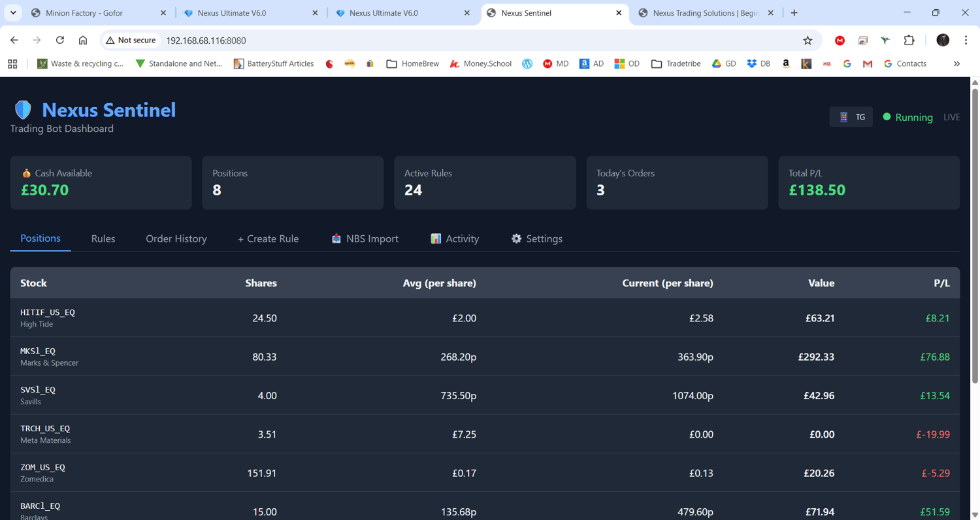Click the Nexus Sentinel shield logo
This screenshot has height=520, width=980.
pos(23,110)
